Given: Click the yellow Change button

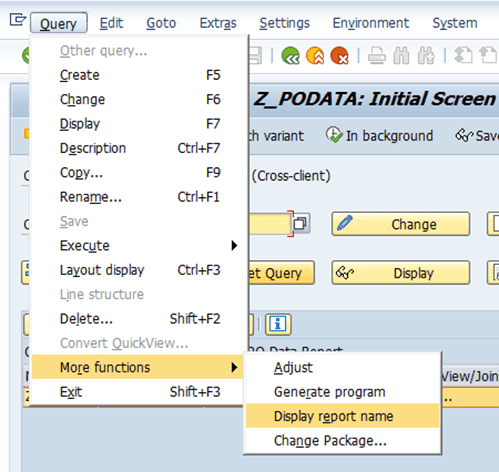Looking at the screenshot, I should pyautogui.click(x=401, y=224).
